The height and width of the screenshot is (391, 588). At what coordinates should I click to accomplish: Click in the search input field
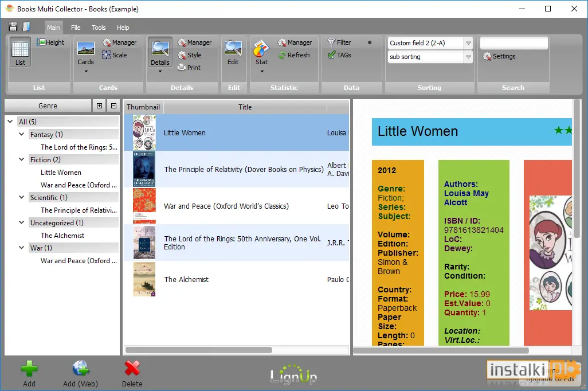(x=513, y=43)
